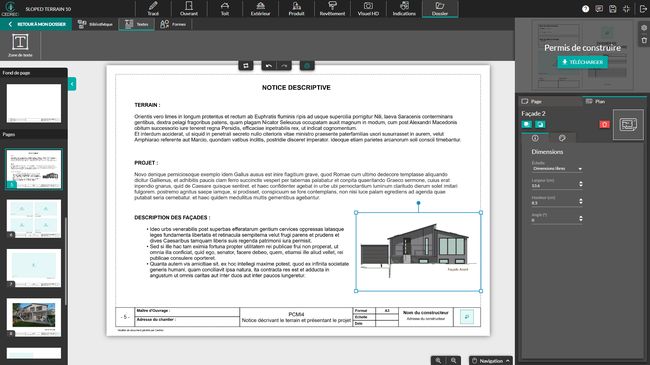650x365 pixels.
Task: Click the exit fullscreen icon
Action: 626,9
